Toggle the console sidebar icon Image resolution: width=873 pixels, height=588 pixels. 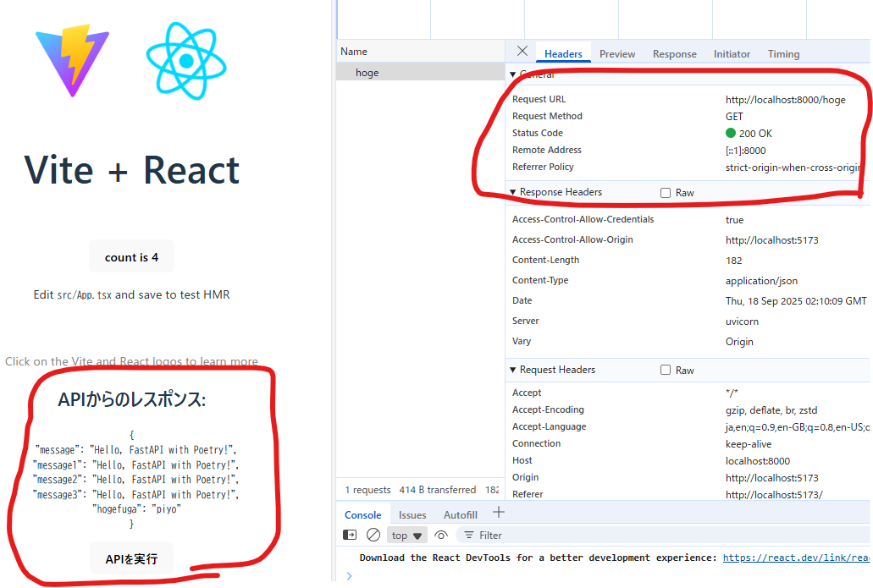point(350,535)
